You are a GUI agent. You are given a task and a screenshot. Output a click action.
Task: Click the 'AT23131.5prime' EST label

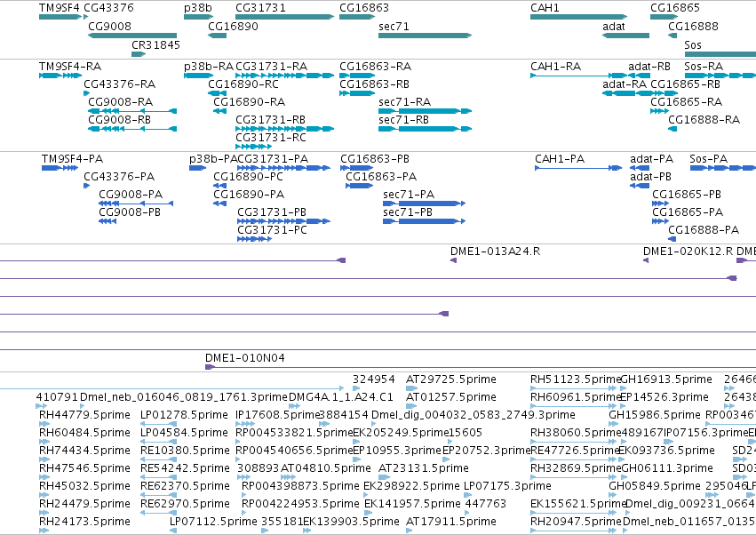tap(424, 468)
